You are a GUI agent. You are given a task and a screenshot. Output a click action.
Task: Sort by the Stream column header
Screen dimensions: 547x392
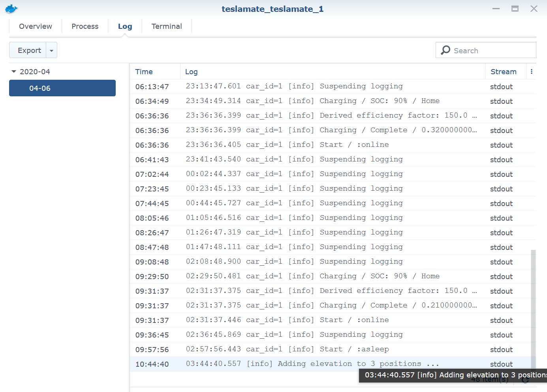[506, 71]
